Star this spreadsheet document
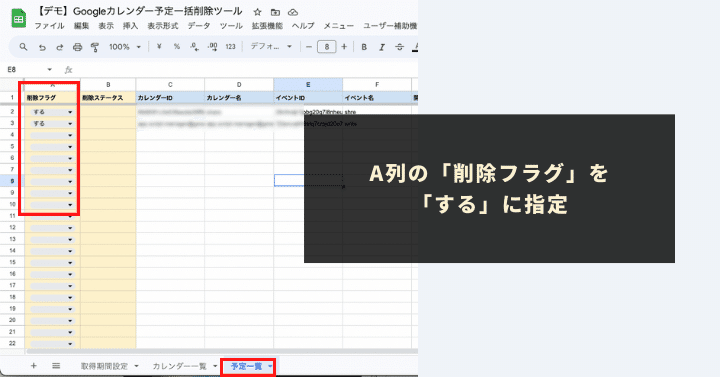The image size is (720, 377). (258, 12)
